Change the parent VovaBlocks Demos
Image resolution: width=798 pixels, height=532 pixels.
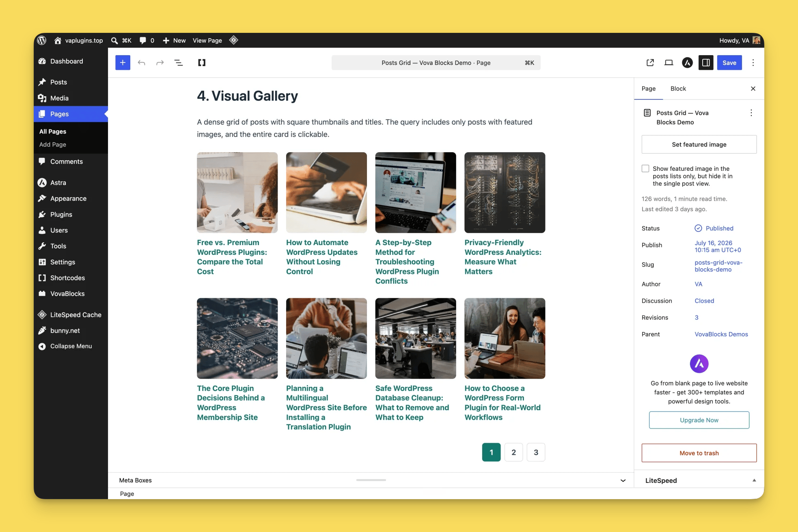pyautogui.click(x=721, y=334)
